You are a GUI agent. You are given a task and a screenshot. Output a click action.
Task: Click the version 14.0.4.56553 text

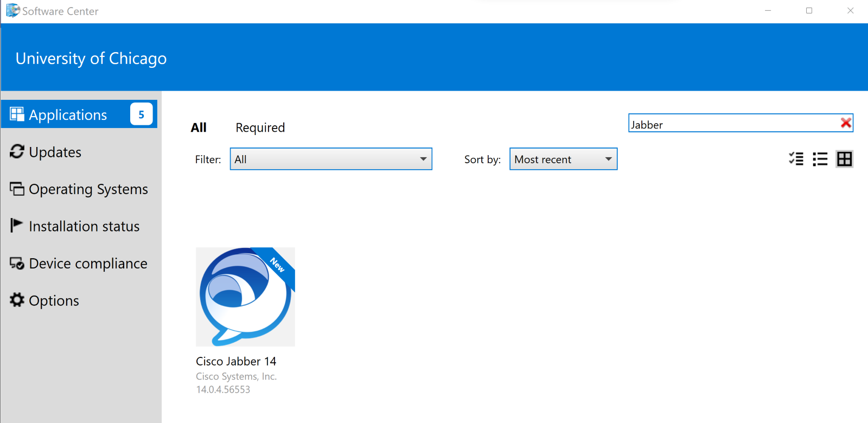[x=223, y=389]
